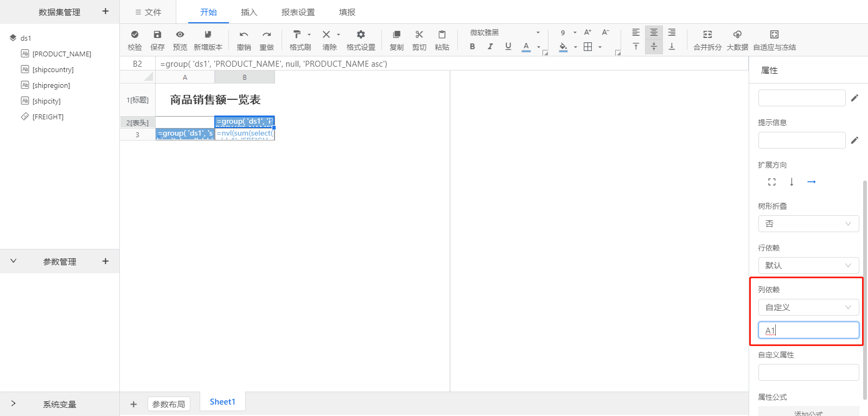This screenshot has width=868, height=416.
Task: Align text right icon in toolbar
Action: click(672, 33)
